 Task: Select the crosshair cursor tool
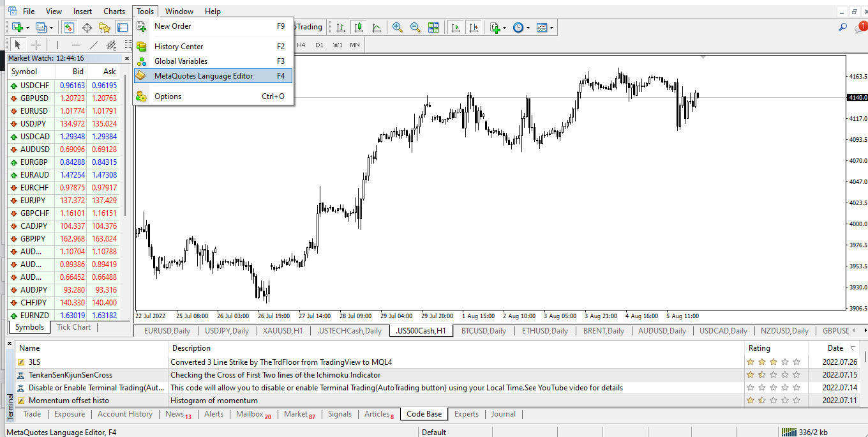(36, 45)
